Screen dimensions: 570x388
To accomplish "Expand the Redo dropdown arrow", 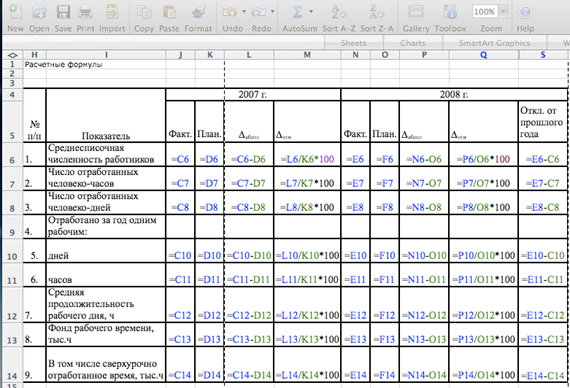I will (272, 12).
